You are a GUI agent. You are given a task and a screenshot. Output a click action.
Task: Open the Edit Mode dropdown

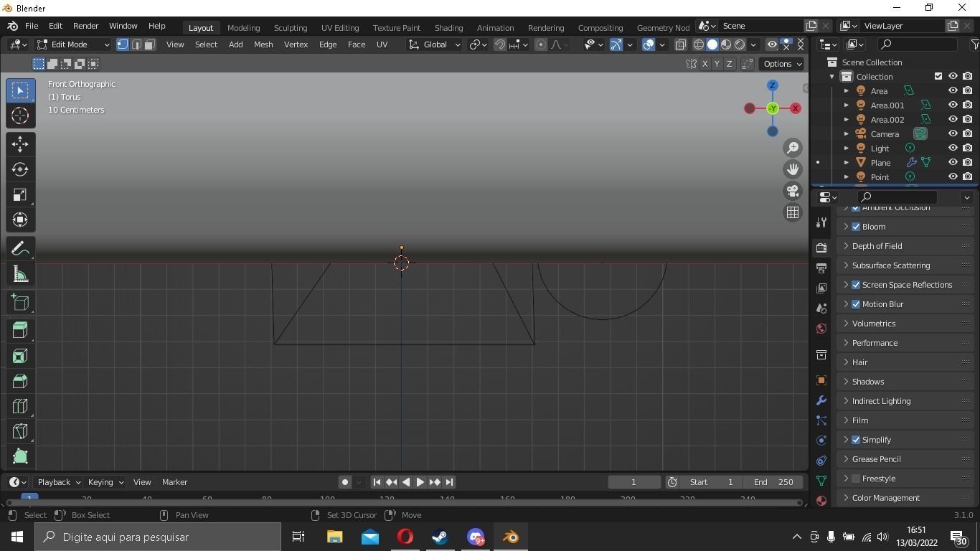[73, 44]
